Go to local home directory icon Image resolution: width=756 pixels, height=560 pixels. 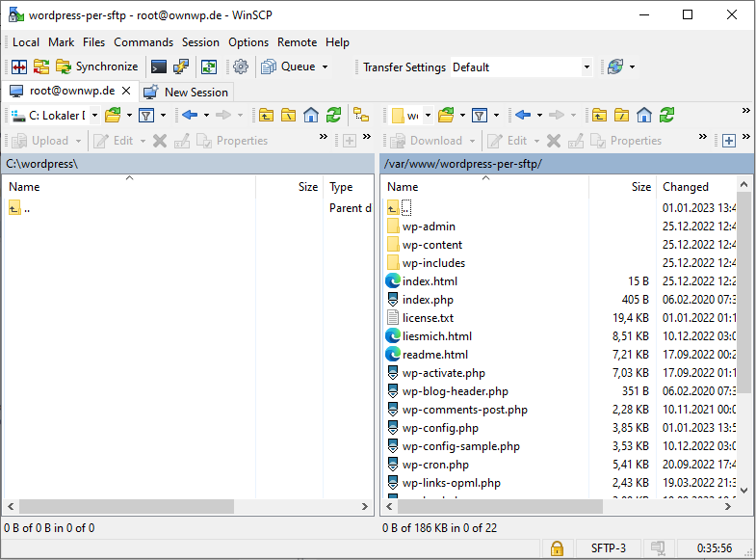pyautogui.click(x=311, y=116)
